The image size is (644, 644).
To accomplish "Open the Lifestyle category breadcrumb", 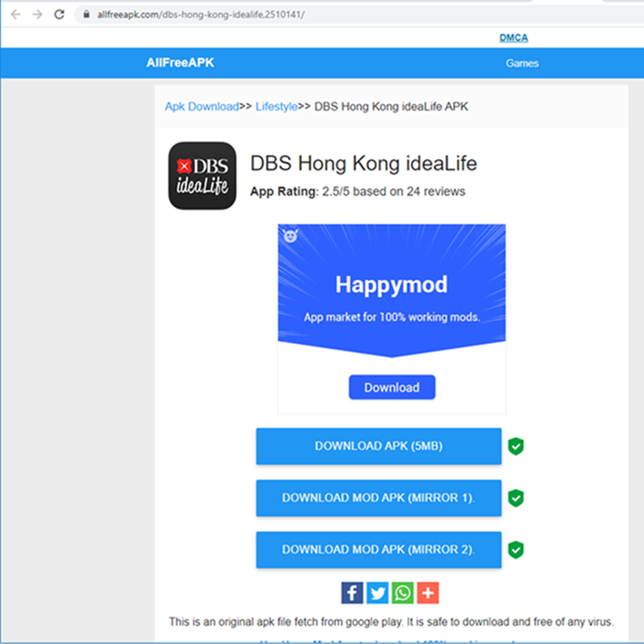I will [277, 107].
